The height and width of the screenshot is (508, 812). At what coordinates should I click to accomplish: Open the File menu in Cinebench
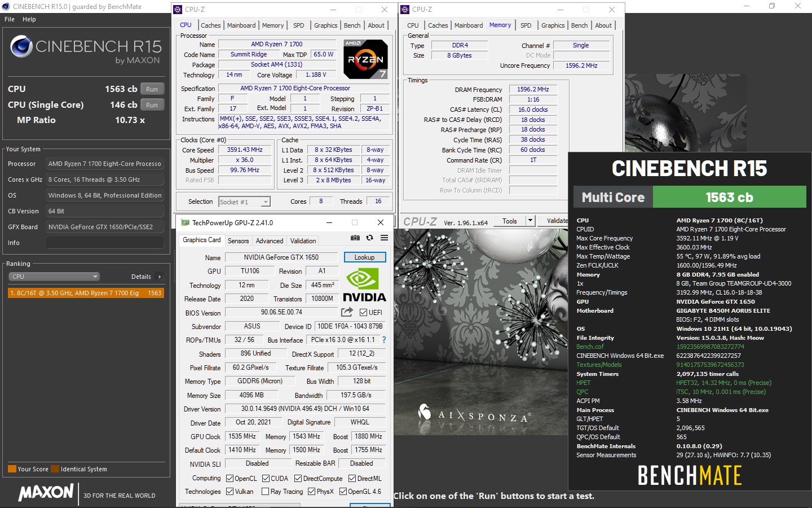[x=10, y=19]
